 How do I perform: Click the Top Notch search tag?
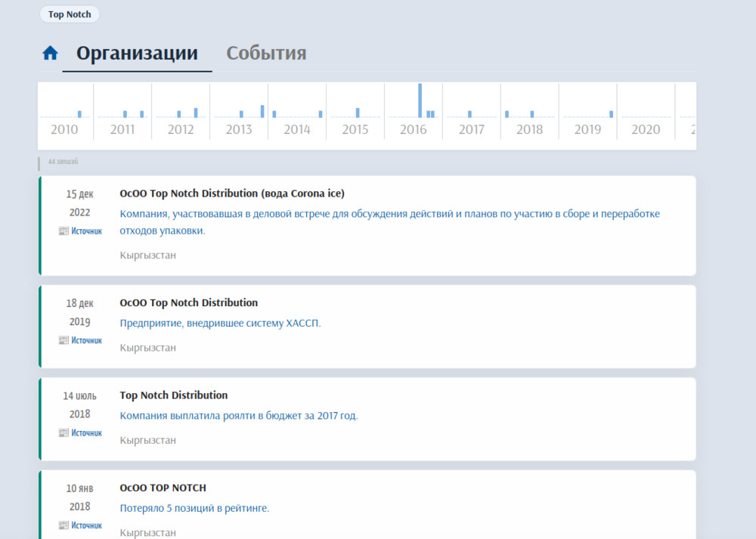(x=70, y=14)
